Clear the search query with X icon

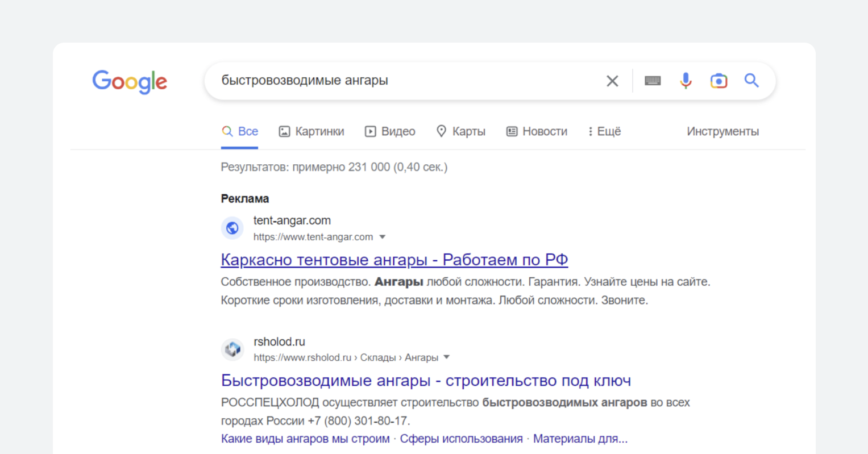(x=612, y=81)
